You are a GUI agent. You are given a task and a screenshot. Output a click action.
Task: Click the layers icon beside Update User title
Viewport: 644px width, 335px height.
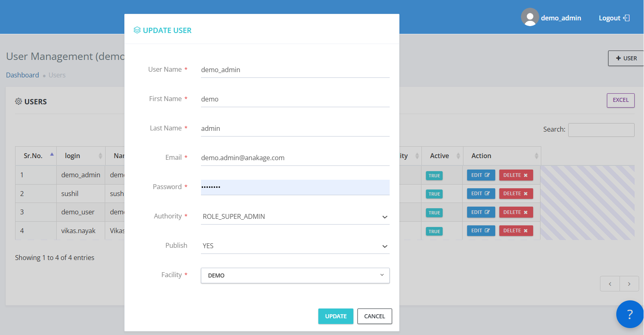(137, 30)
